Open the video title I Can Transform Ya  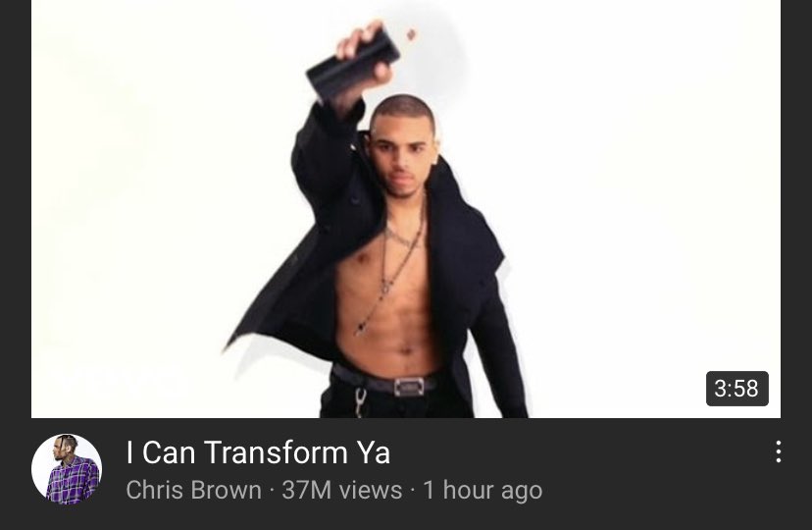click(258, 452)
